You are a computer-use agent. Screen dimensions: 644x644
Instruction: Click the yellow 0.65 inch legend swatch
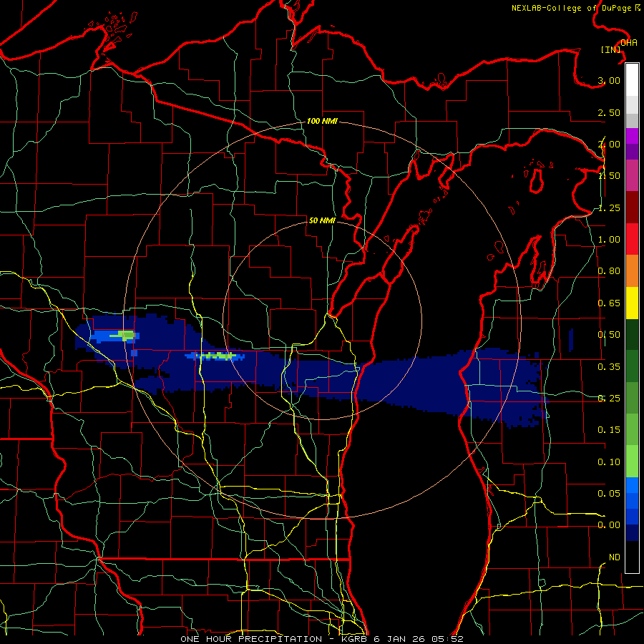coord(632,303)
